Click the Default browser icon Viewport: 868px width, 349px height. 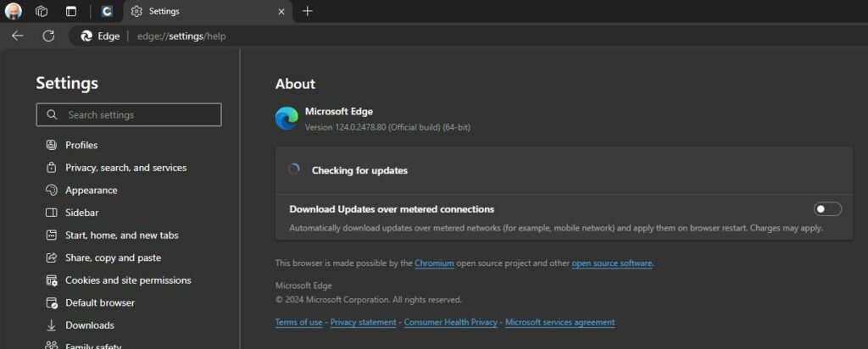click(52, 303)
